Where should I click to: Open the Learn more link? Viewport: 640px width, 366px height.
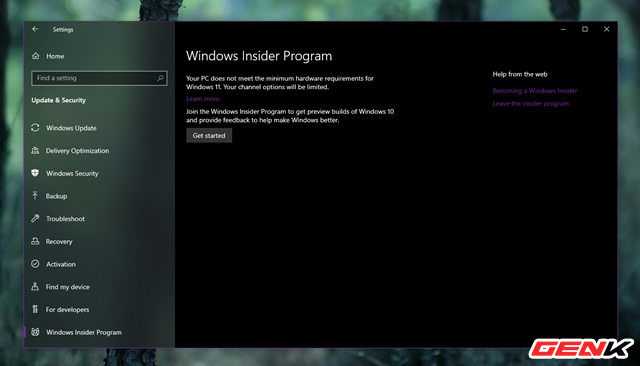(203, 99)
